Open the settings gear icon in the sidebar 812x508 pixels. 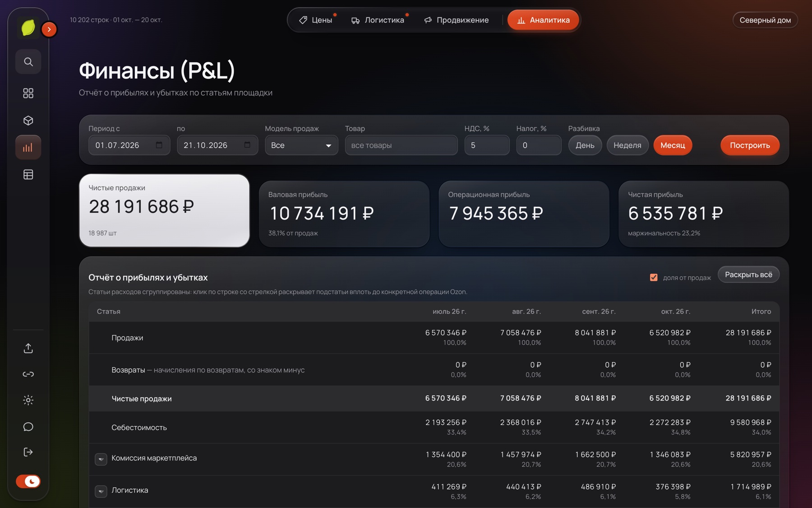pyautogui.click(x=28, y=400)
